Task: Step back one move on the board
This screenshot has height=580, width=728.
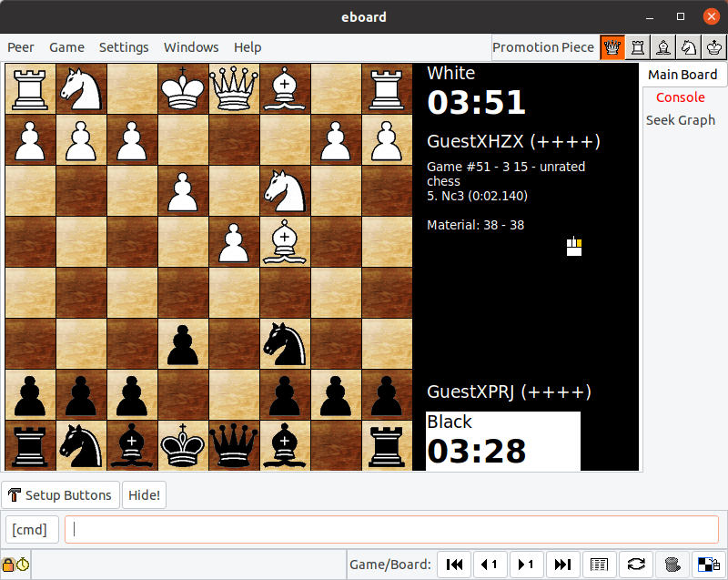Action: click(x=490, y=565)
